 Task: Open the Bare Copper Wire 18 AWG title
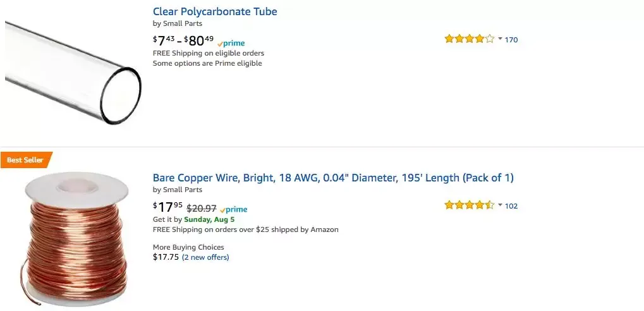pyautogui.click(x=333, y=178)
